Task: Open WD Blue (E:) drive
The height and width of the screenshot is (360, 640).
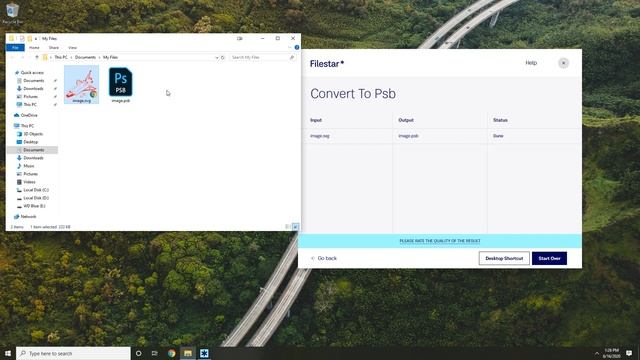Action: 34,206
